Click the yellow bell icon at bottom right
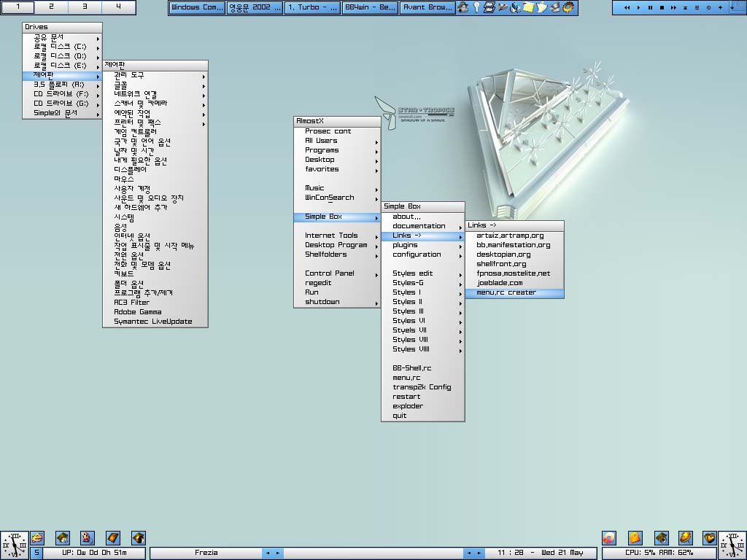The width and height of the screenshot is (747, 560). pyautogui.click(x=635, y=538)
